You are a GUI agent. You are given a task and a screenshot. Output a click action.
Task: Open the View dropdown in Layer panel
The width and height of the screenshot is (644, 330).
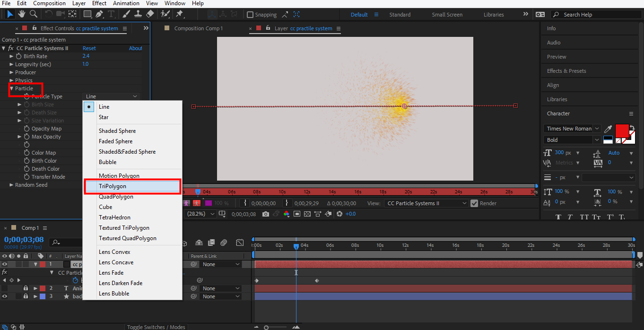(x=426, y=203)
